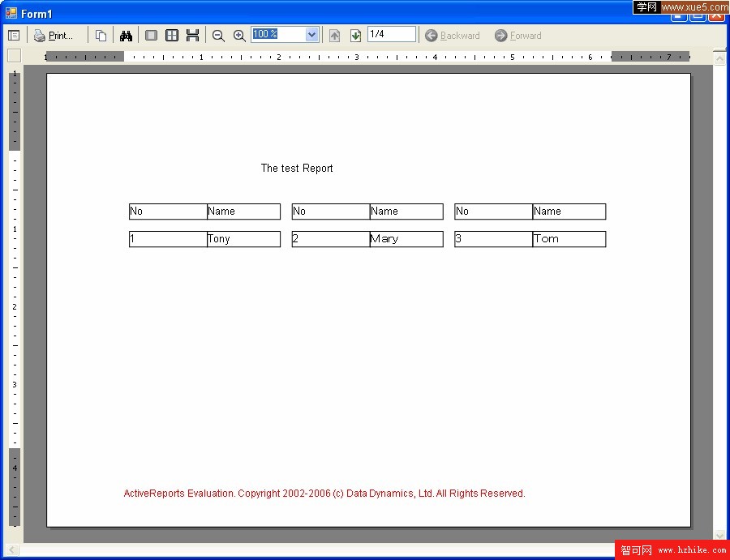Click the 'Tony' name cell
The height and width of the screenshot is (560, 730).
tap(243, 239)
